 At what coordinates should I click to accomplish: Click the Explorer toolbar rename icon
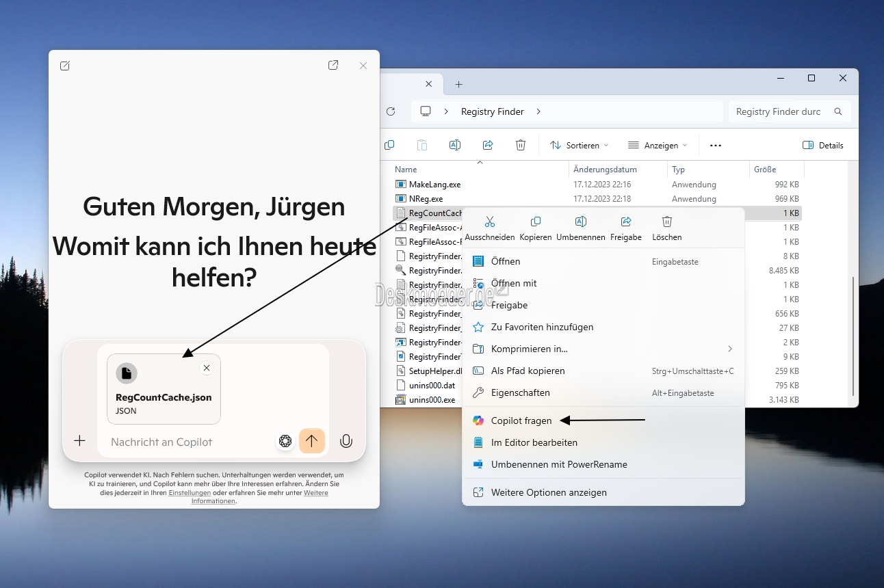tap(455, 145)
